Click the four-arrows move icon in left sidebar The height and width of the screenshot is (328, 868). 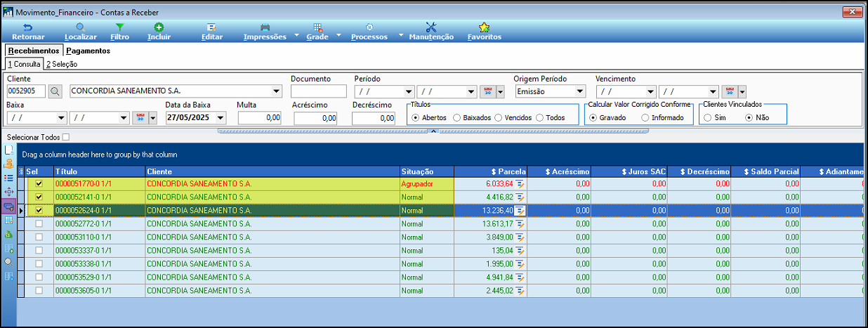click(x=9, y=192)
